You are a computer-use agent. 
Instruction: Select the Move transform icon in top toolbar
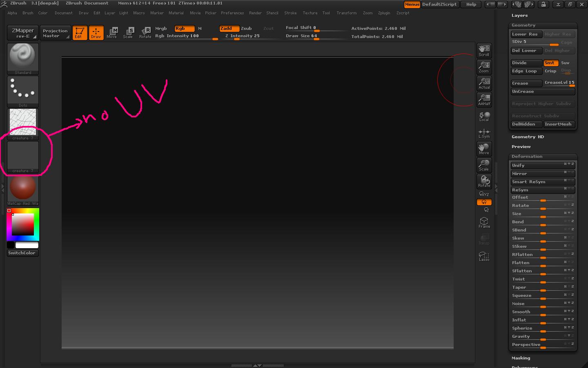(111, 33)
